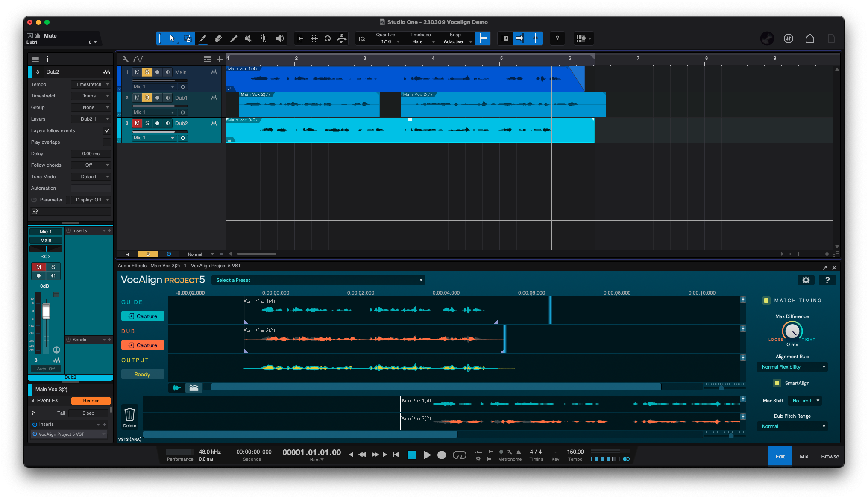Toggle the Loop button in transport
The image size is (868, 499).
pyautogui.click(x=459, y=455)
